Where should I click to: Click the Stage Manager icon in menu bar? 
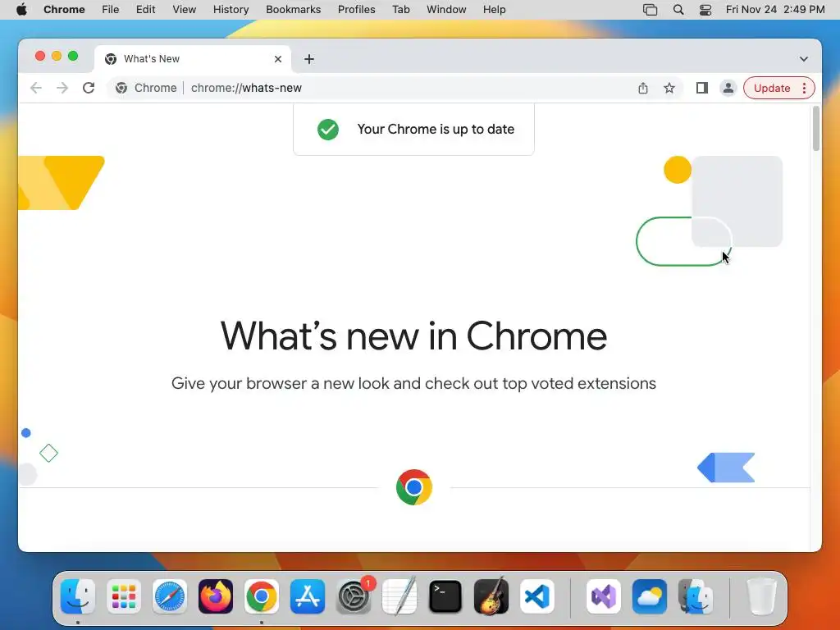[650, 10]
